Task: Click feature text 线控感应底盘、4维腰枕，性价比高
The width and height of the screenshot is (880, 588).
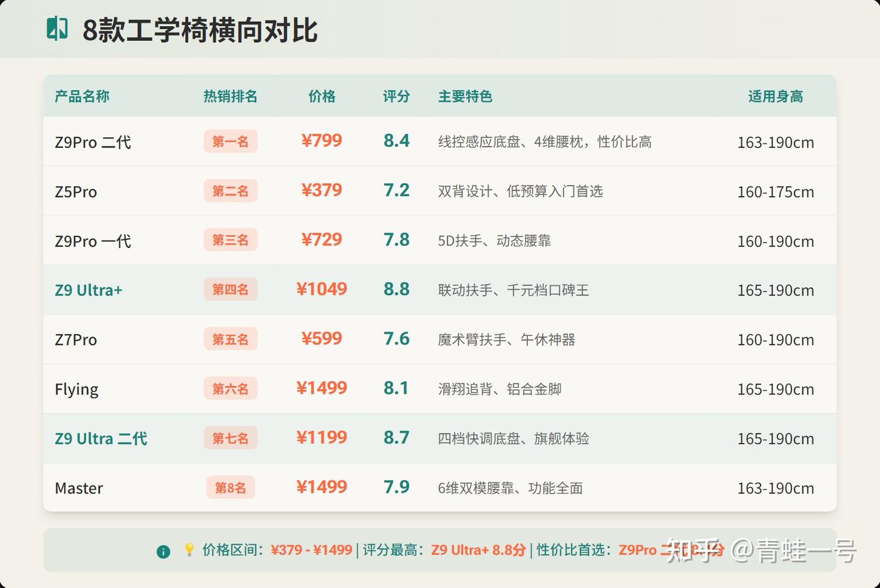Action: (544, 142)
